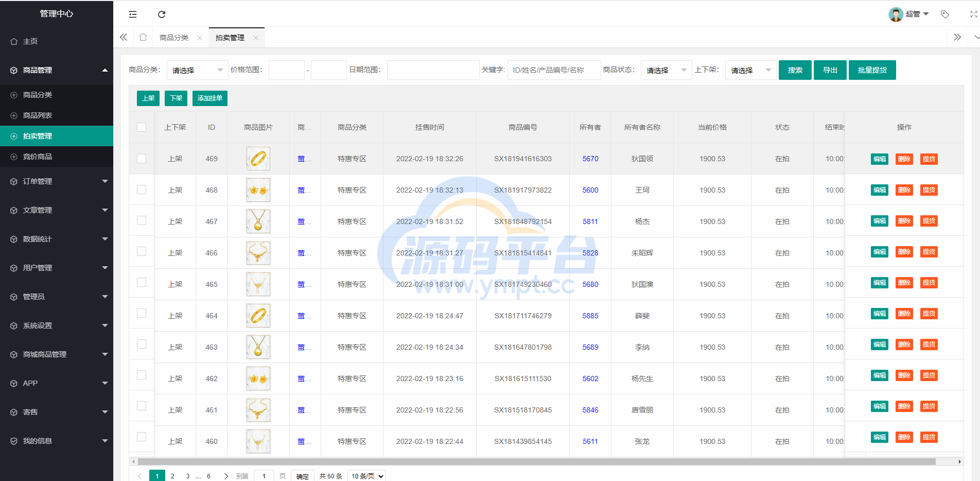Image resolution: width=980 pixels, height=481 pixels.
Task: Check the row checkbox for ID 467
Action: [142, 220]
